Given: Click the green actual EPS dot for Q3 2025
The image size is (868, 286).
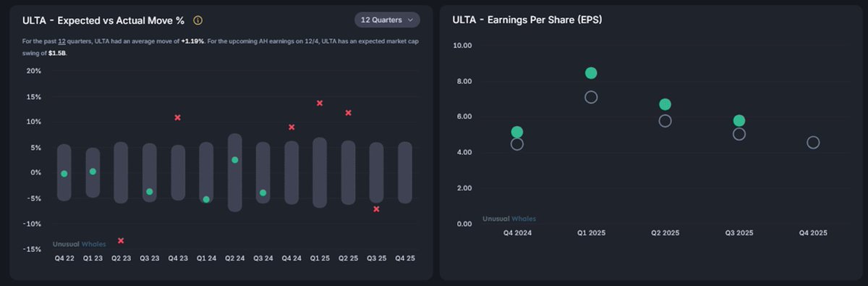Looking at the screenshot, I should tap(739, 121).
